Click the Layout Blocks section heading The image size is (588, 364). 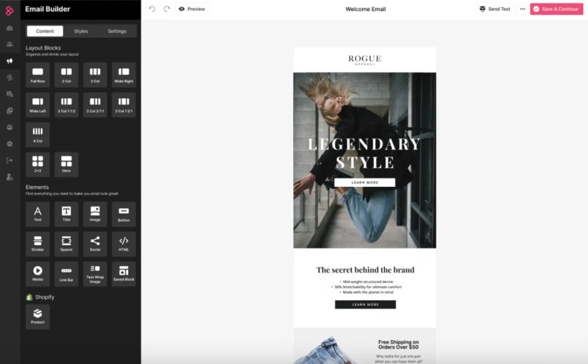pyautogui.click(x=43, y=48)
